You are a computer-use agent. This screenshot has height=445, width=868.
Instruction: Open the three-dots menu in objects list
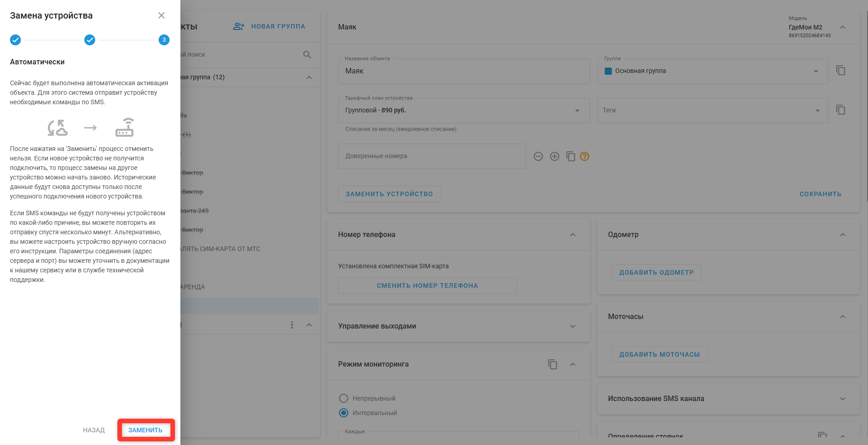tap(292, 325)
